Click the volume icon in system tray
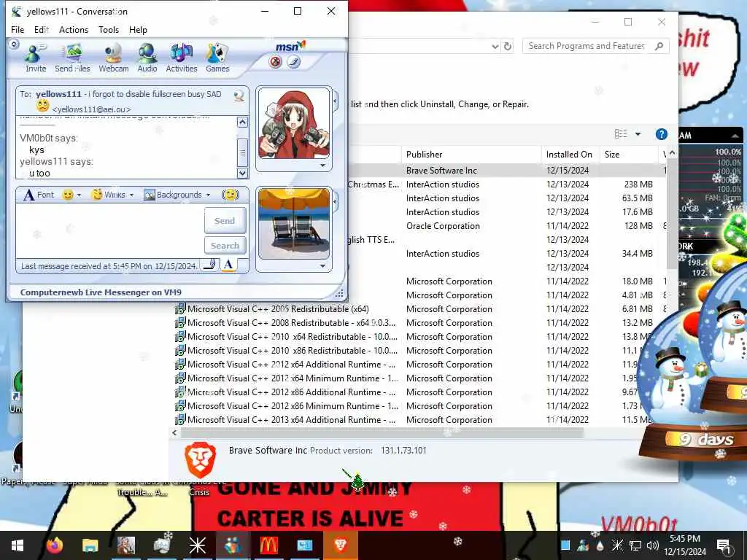 (x=653, y=545)
